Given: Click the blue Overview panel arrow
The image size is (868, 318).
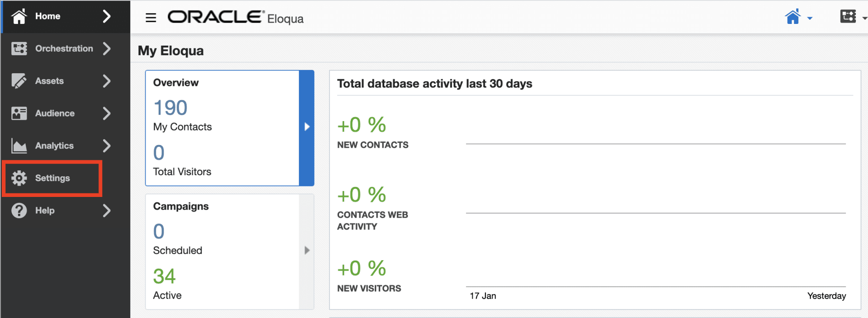Looking at the screenshot, I should (x=307, y=127).
